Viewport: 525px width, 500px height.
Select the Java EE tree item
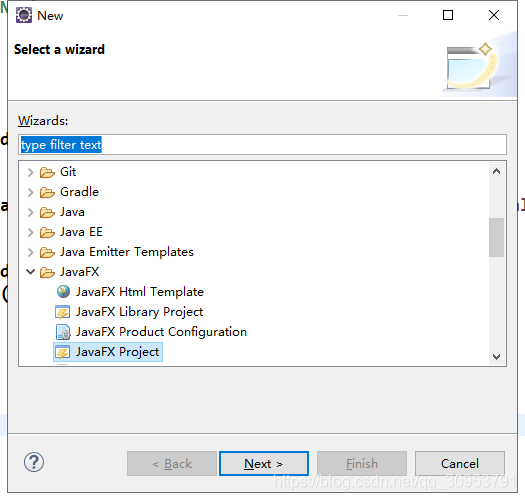pyautogui.click(x=81, y=232)
